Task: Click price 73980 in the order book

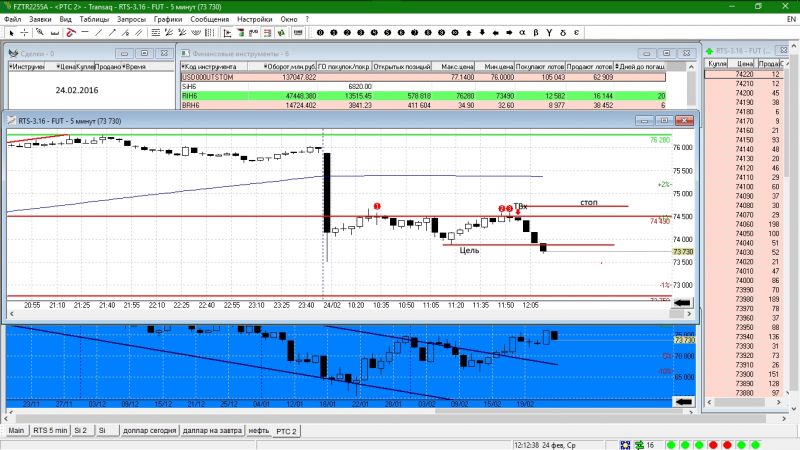Action: (x=744, y=299)
